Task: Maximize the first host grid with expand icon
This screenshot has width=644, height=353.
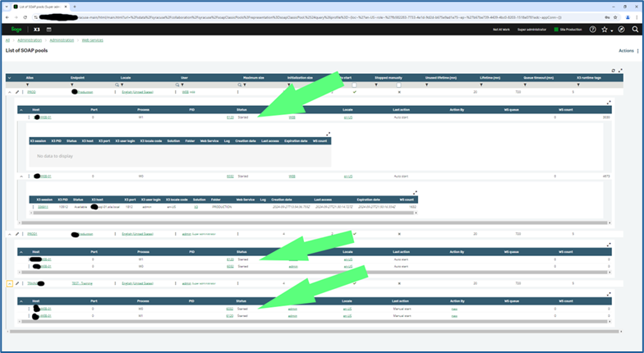Action: [x=609, y=103]
